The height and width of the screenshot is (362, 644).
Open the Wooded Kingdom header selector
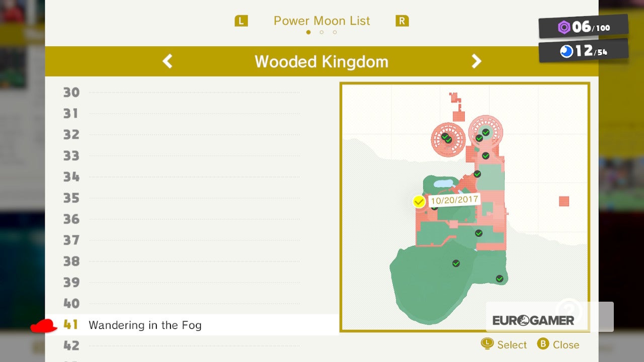[x=321, y=61]
